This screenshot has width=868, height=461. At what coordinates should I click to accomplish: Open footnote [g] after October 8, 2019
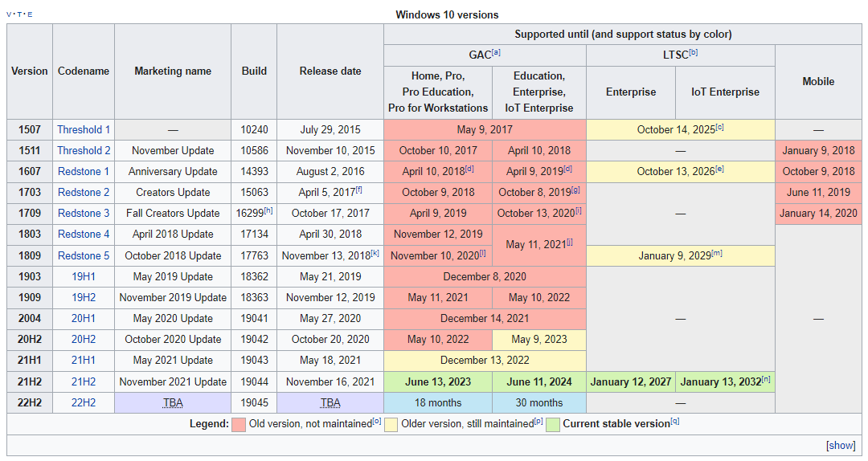pos(575,190)
